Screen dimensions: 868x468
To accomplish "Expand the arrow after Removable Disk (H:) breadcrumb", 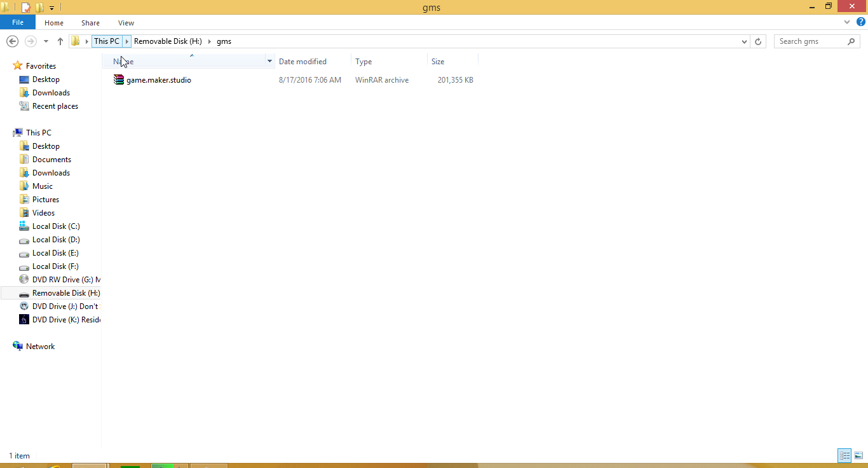I will [210, 41].
